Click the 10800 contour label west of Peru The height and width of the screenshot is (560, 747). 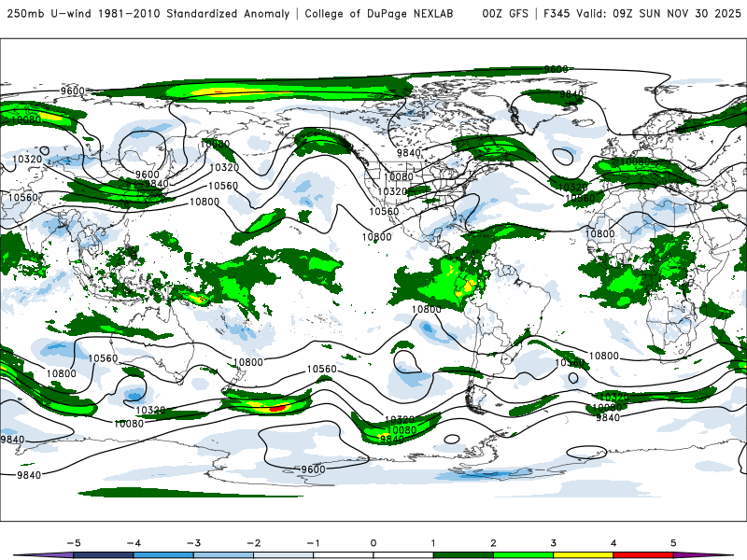tap(427, 310)
